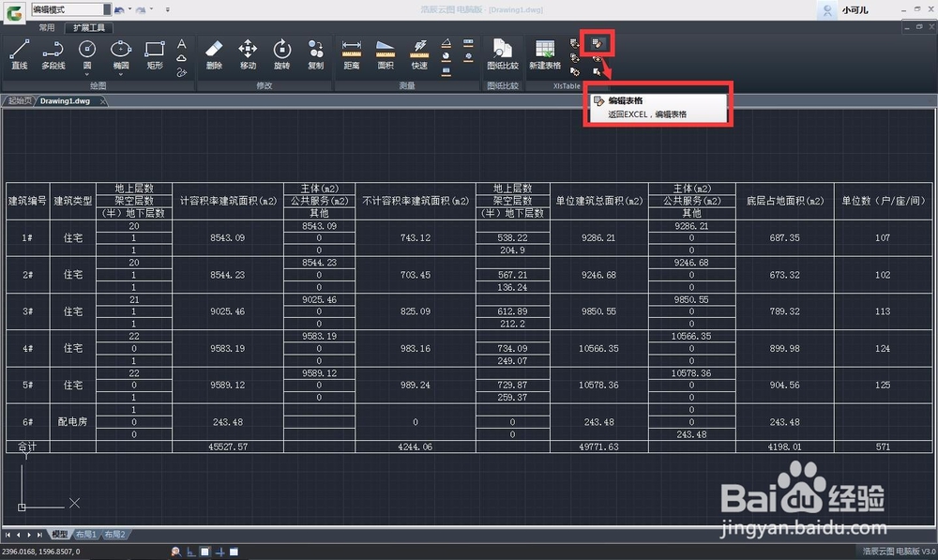Switch to the 布局2 layout tab

pos(114,535)
